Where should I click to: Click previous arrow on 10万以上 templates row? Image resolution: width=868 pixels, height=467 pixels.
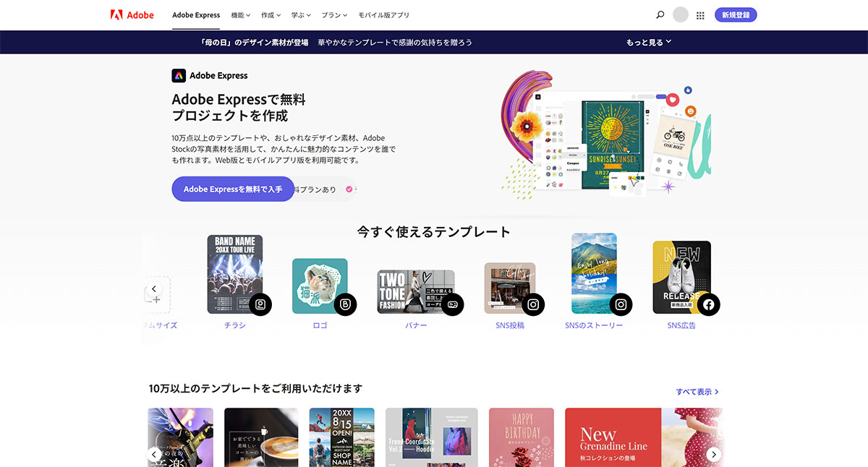tap(154, 454)
